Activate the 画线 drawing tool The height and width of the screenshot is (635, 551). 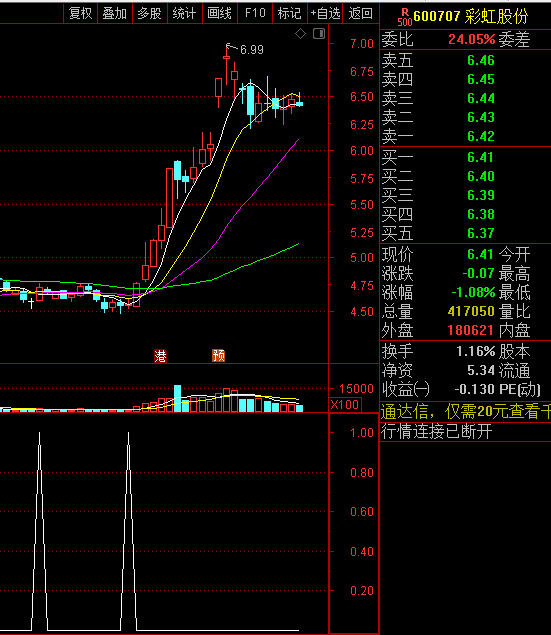pyautogui.click(x=219, y=13)
